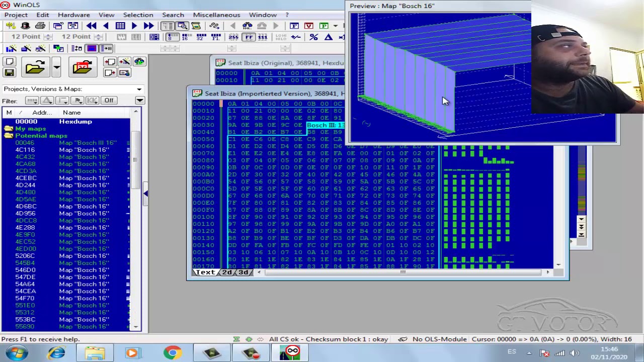The height and width of the screenshot is (362, 644).
Task: Select map at address 5206C
Action: tap(65, 256)
